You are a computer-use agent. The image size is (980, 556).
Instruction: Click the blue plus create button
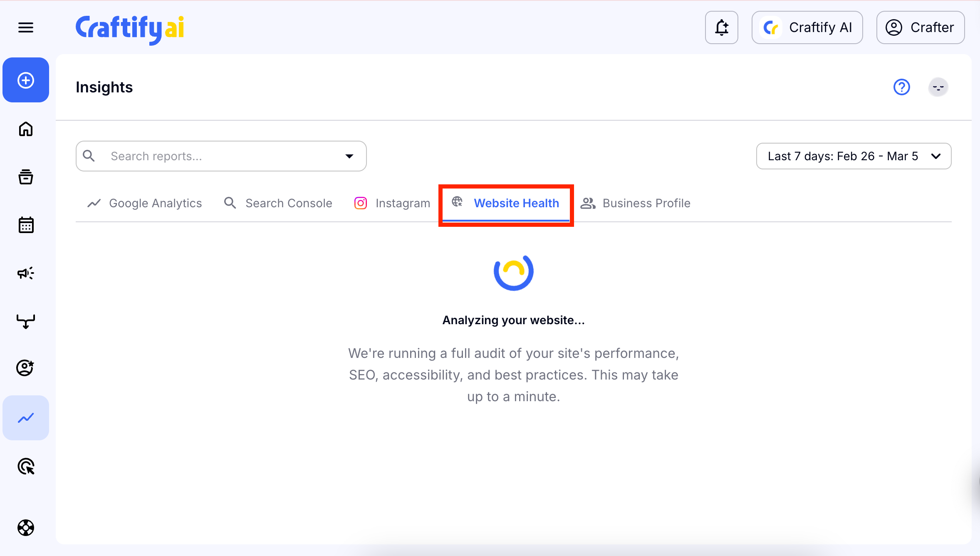(26, 80)
